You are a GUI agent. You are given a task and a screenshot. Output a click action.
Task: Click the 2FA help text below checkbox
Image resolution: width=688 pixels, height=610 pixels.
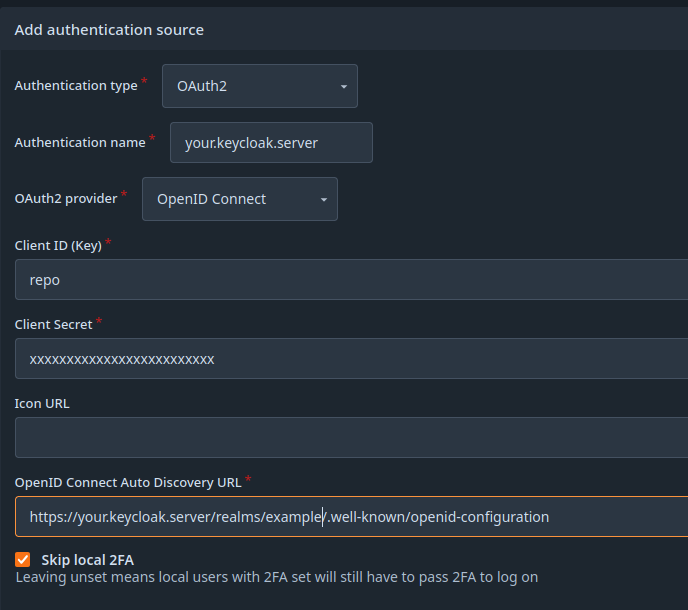(277, 577)
